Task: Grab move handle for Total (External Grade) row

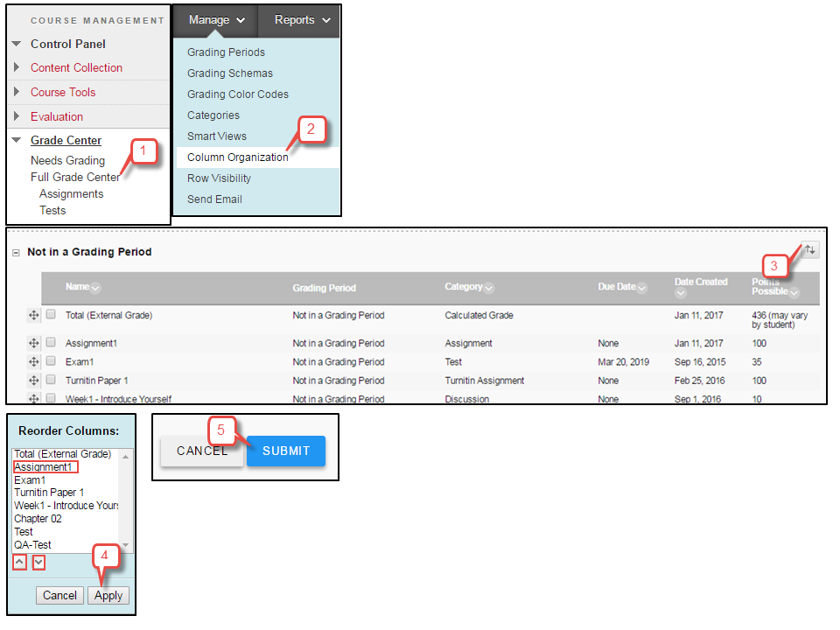Action: pos(34,315)
